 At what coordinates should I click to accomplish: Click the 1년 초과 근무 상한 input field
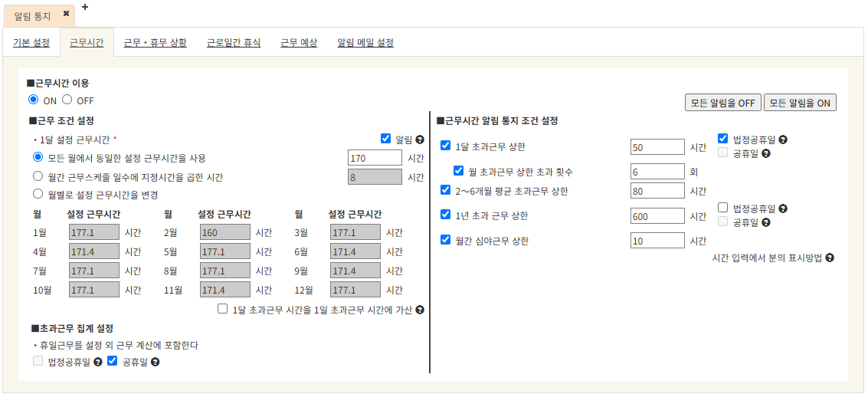tap(657, 216)
